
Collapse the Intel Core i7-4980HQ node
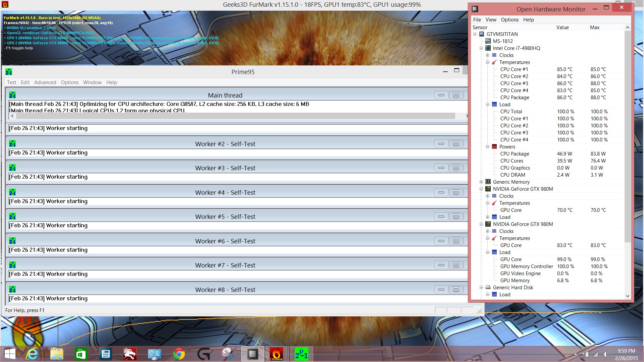coord(481,48)
